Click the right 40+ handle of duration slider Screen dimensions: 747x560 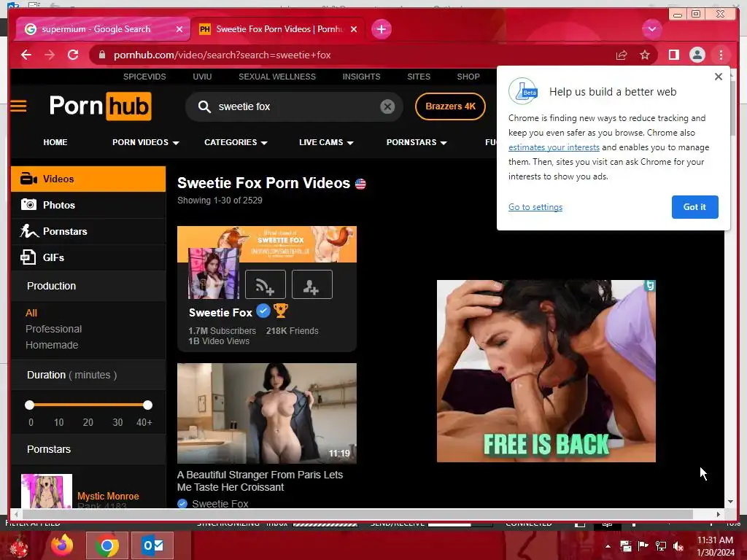(x=147, y=405)
